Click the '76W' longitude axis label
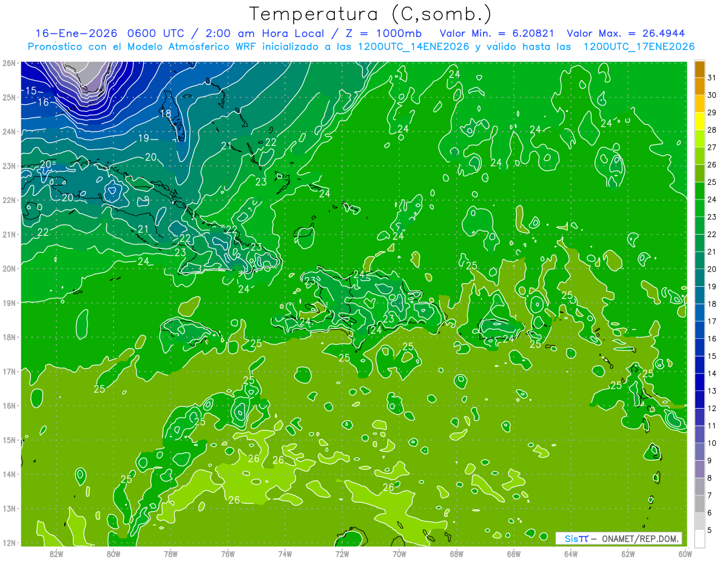The width and height of the screenshot is (728, 562). pos(228,554)
